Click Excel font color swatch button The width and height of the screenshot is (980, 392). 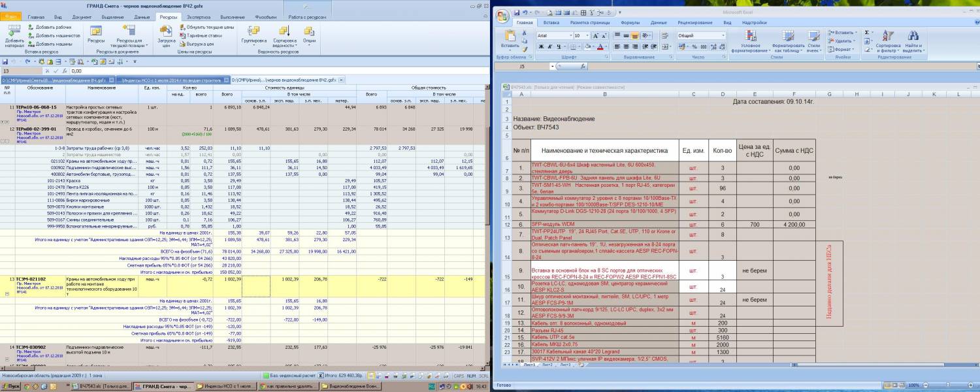click(x=599, y=46)
